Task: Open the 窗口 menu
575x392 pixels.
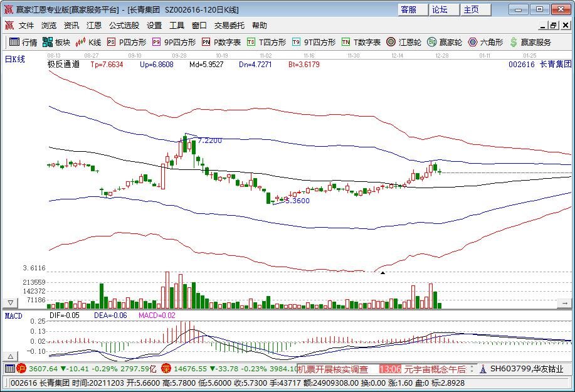Action: [x=199, y=25]
